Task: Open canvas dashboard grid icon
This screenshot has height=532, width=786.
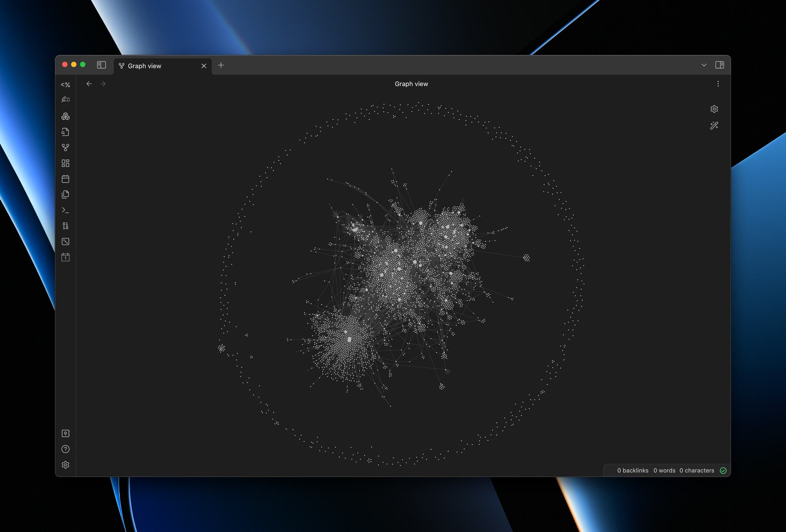Action: [x=65, y=163]
